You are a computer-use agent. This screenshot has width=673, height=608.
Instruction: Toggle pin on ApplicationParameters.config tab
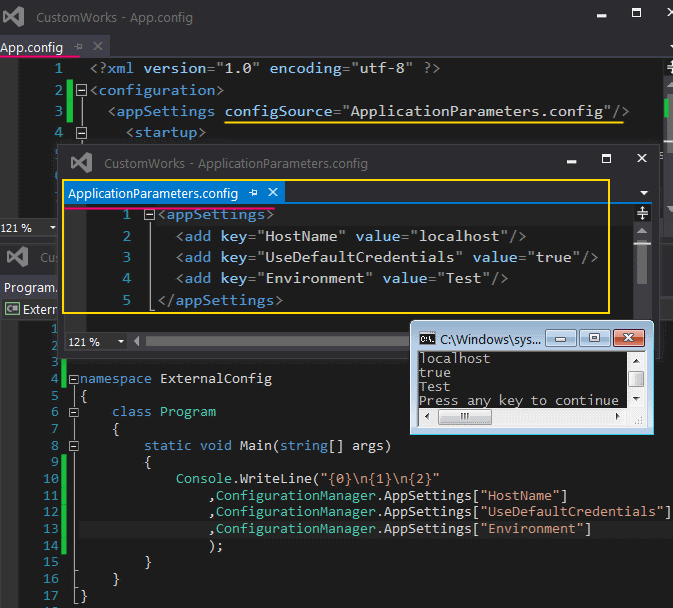click(254, 192)
